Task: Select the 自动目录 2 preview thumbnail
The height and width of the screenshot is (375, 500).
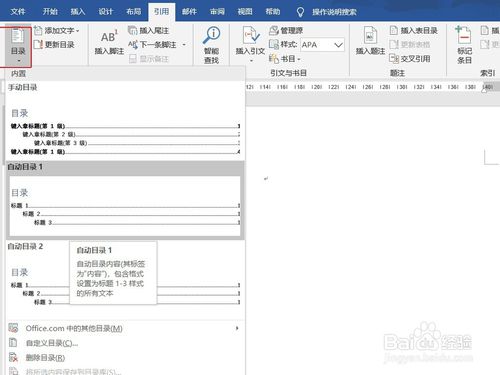Action: [x=125, y=287]
